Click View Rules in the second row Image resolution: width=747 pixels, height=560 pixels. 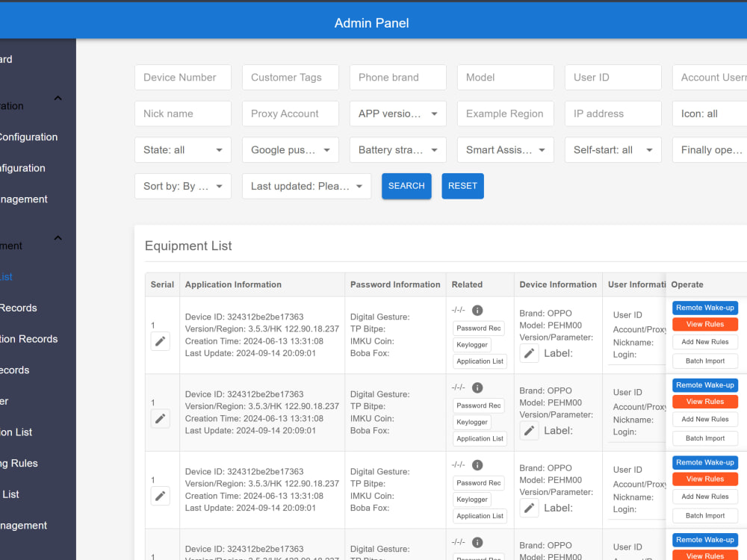point(705,402)
